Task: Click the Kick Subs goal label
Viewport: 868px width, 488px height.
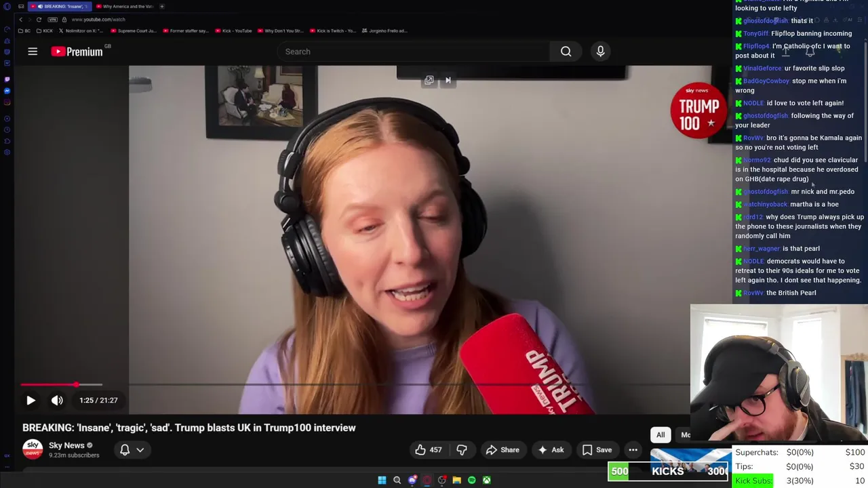Action: point(753,481)
